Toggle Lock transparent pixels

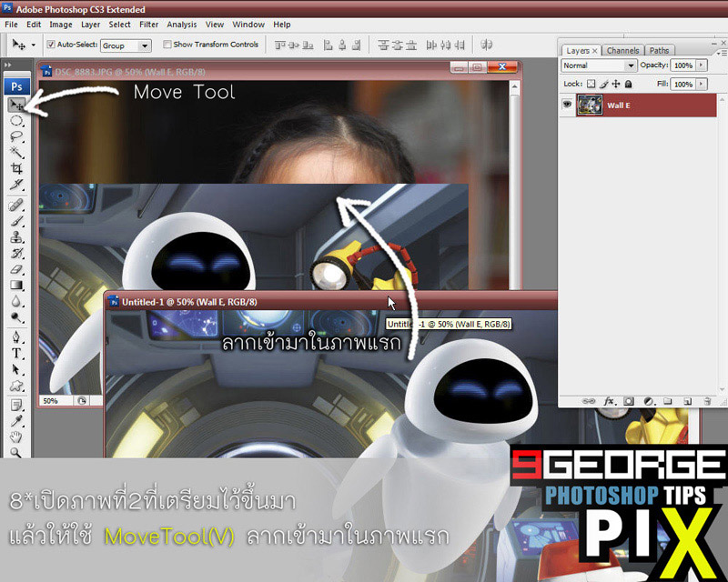click(x=591, y=84)
